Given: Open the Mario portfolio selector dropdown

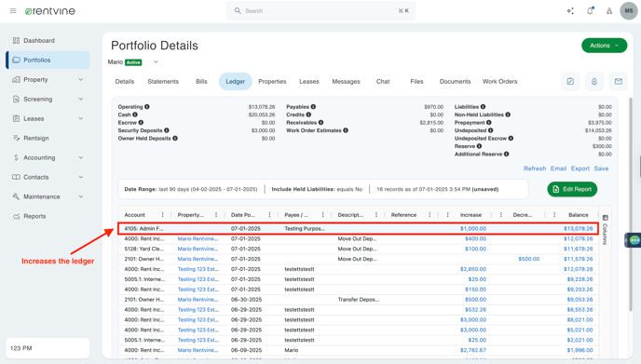Looking at the screenshot, I should (x=156, y=62).
